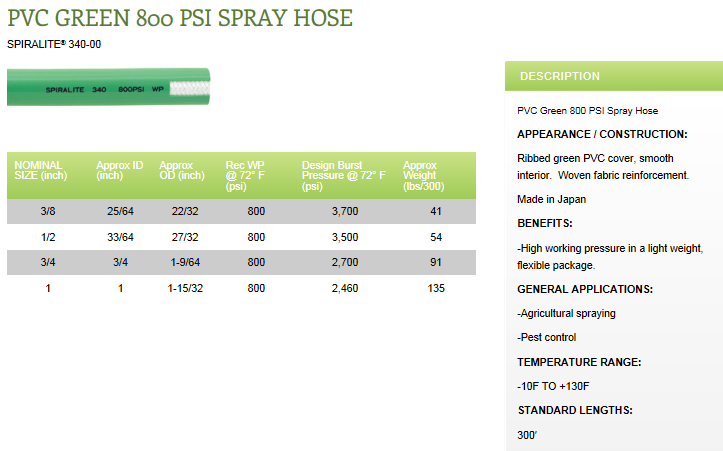This screenshot has width=723, height=451.
Task: Click the NOMINAL SIZE column header
Action: pyautogui.click(x=41, y=171)
